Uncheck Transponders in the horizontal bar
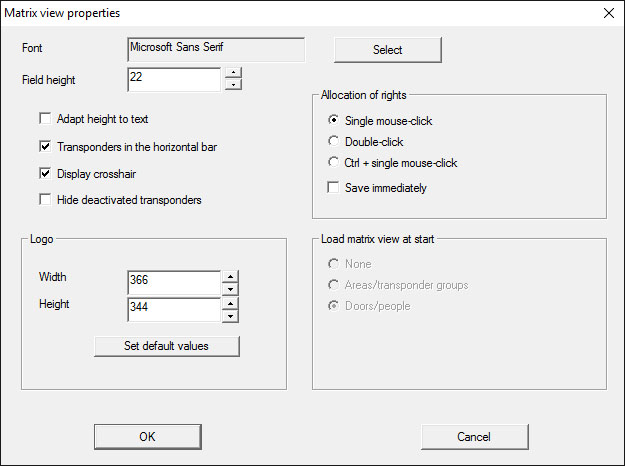The width and height of the screenshot is (625, 466). [x=45, y=146]
